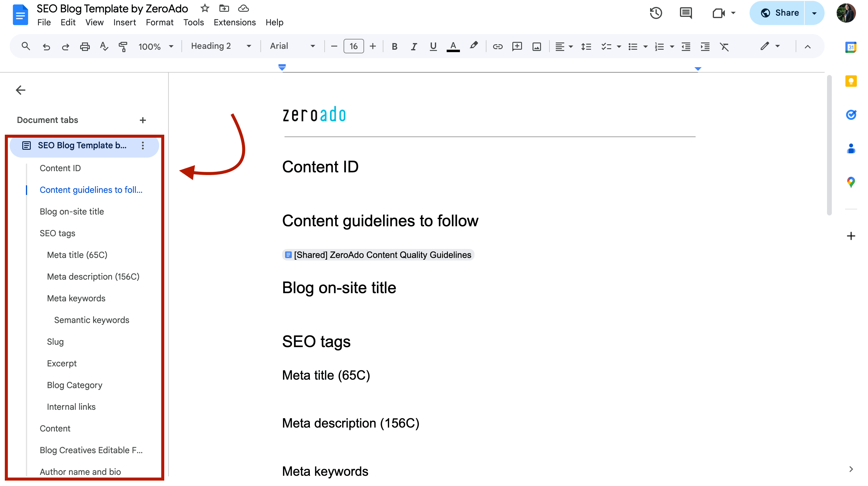Open the Insert menu
This screenshot has height=486, width=868.
tap(124, 23)
